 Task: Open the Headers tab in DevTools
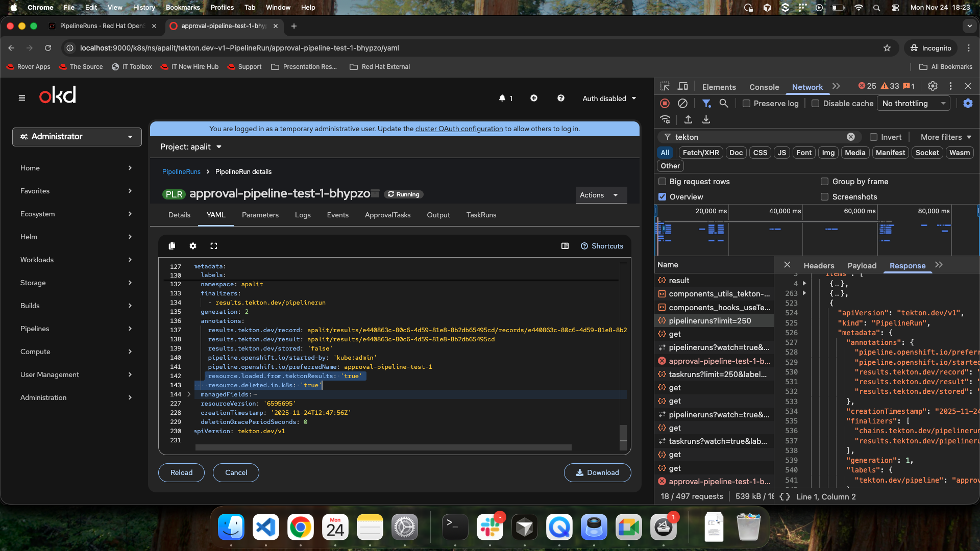819,265
